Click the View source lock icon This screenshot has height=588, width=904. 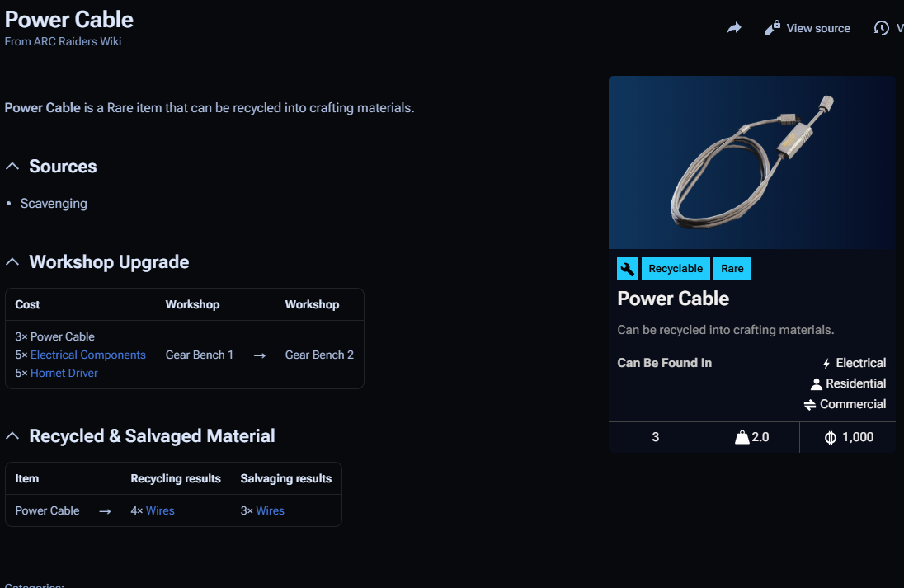click(x=772, y=28)
